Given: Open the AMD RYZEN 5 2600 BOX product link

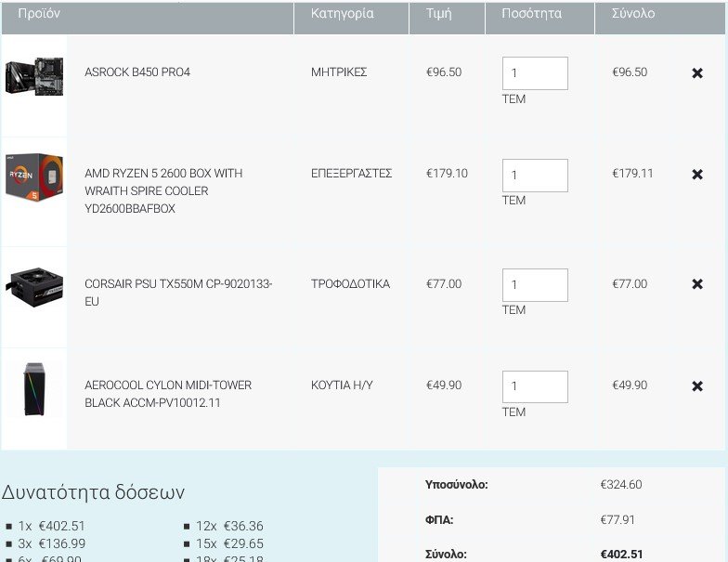Looking at the screenshot, I should tap(163, 191).
